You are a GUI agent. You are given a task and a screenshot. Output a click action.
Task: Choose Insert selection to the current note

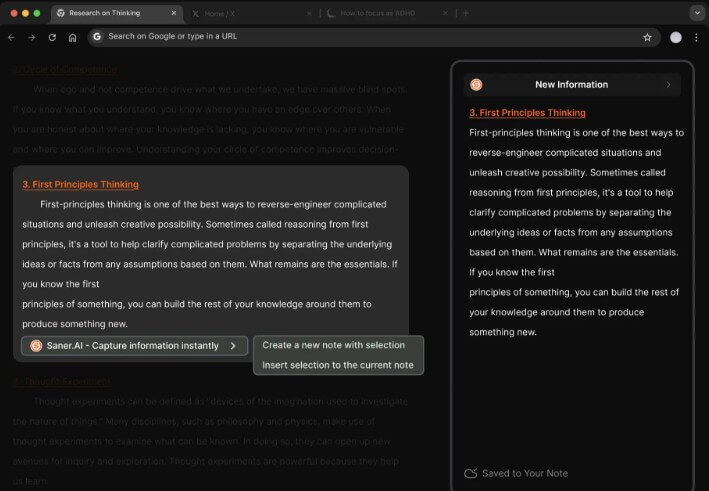click(x=338, y=365)
